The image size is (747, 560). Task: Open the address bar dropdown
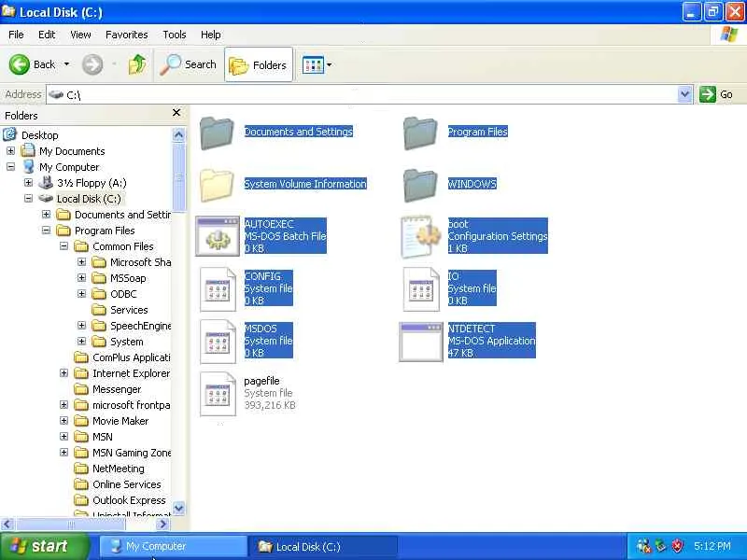tap(684, 94)
